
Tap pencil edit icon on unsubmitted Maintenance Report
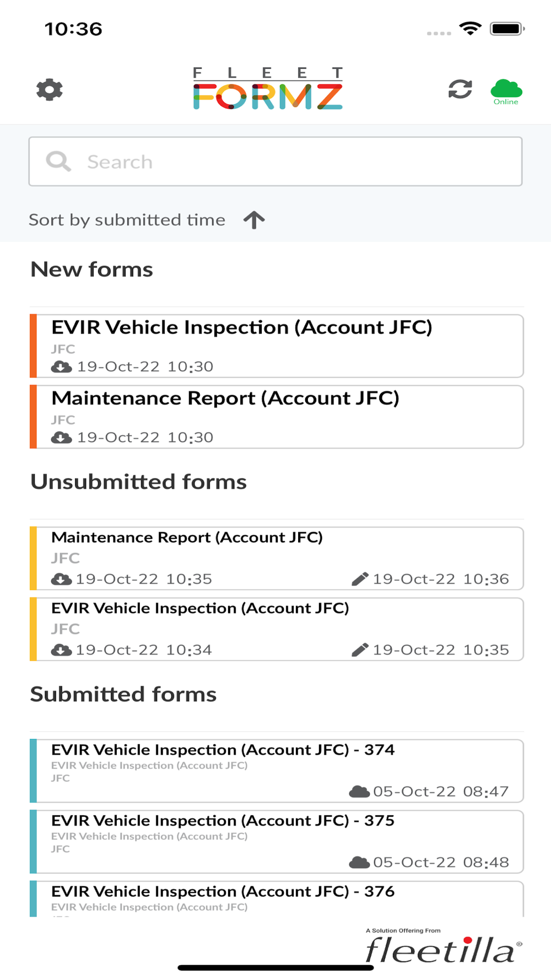[x=360, y=579]
